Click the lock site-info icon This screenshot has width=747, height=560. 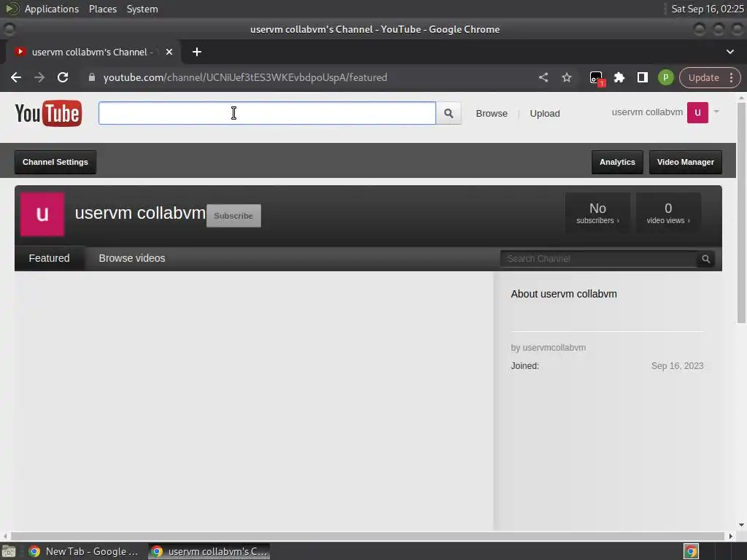pyautogui.click(x=92, y=77)
